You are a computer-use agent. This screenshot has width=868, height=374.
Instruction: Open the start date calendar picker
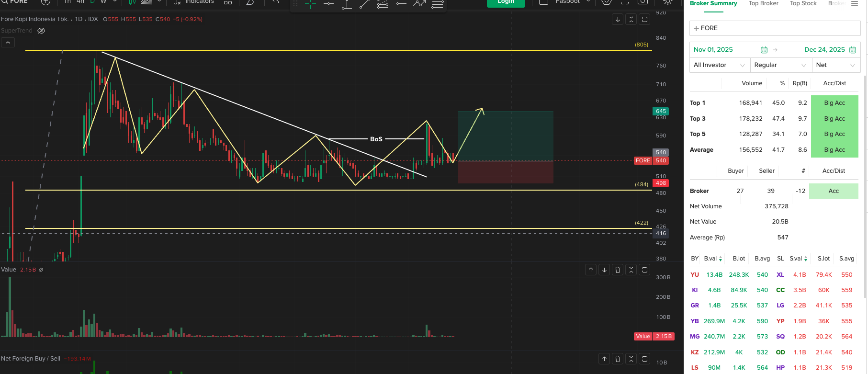(764, 50)
